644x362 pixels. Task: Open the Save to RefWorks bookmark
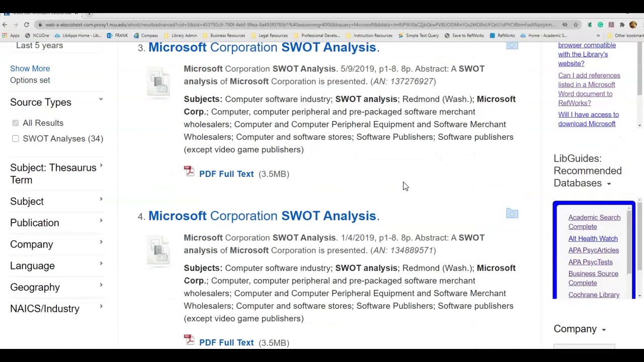(464, 36)
